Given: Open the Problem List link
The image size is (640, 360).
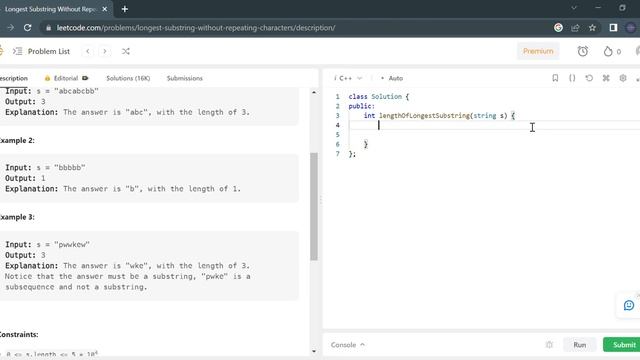Looking at the screenshot, I should coord(49,51).
